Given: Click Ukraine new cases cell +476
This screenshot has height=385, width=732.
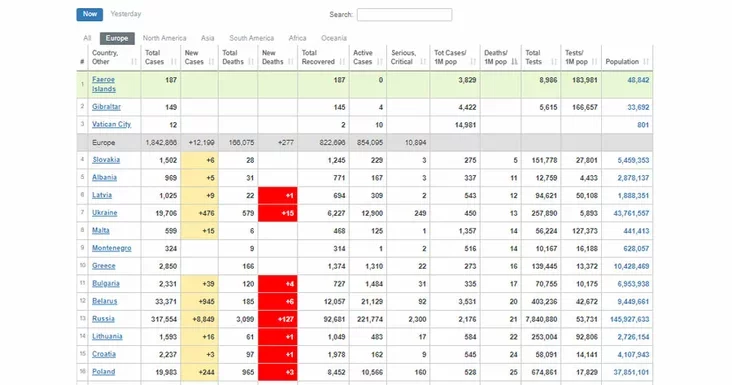Looking at the screenshot, I should (x=199, y=213).
